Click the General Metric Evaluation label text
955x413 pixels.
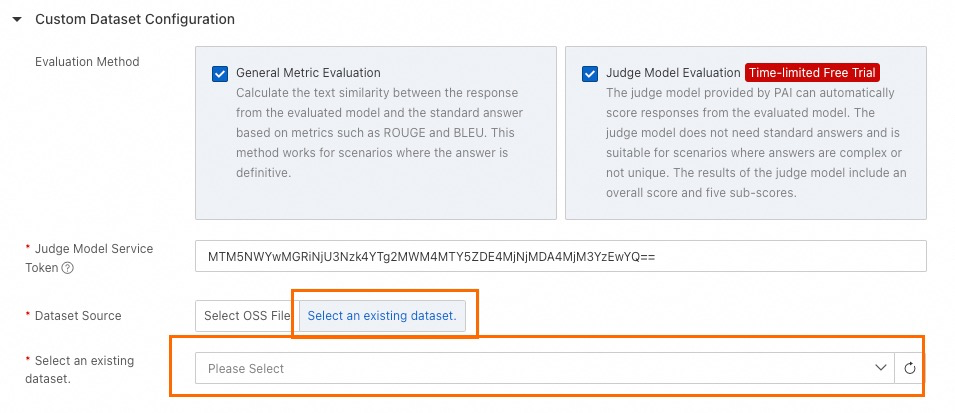point(308,73)
